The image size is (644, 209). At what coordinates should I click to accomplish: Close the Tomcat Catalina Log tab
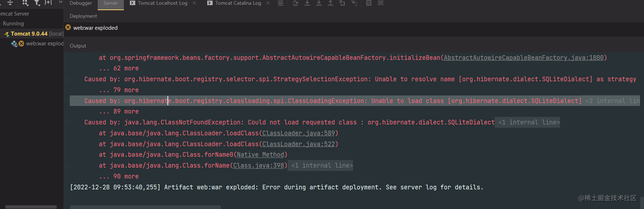[x=268, y=3]
